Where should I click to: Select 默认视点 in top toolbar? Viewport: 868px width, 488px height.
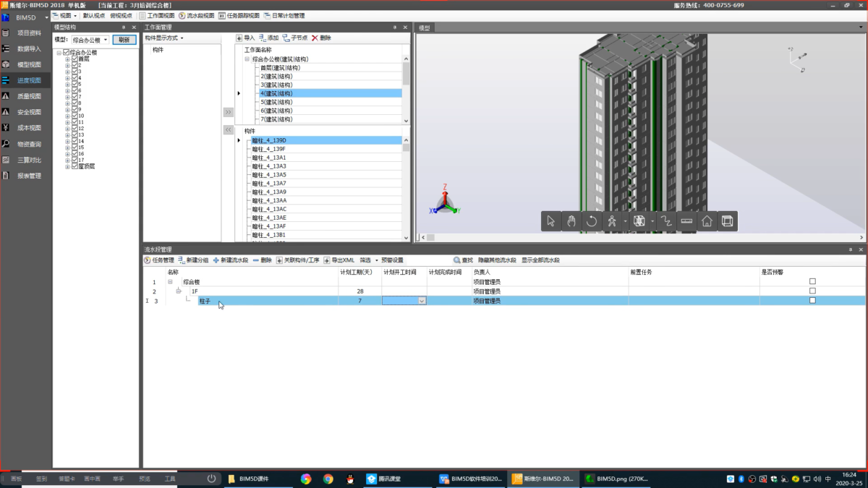point(93,15)
